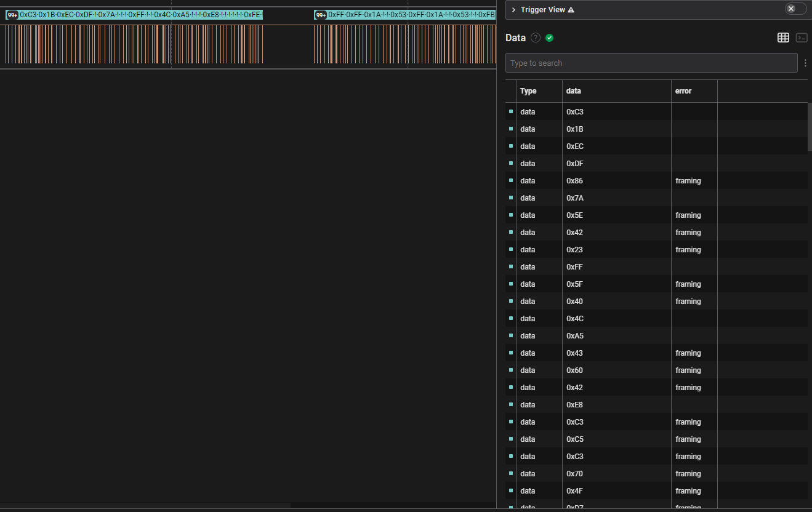Click the row marker square for 0x86
Screen dimensions: 812x512
click(x=511, y=180)
